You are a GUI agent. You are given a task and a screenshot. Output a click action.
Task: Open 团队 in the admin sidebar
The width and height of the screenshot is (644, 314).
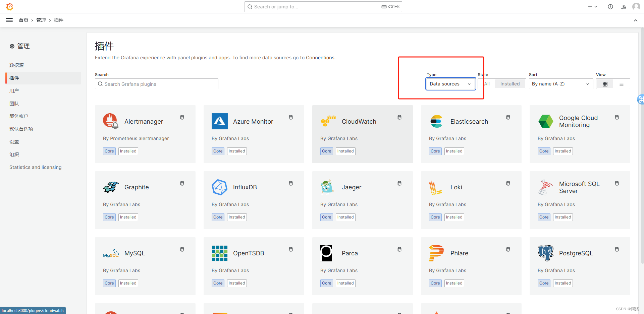(14, 104)
